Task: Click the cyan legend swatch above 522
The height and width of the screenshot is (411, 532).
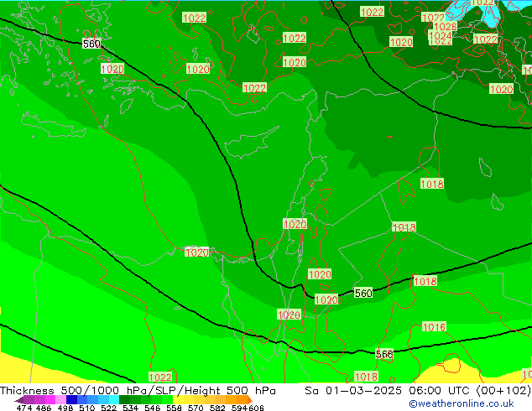Action: pyautogui.click(x=114, y=399)
